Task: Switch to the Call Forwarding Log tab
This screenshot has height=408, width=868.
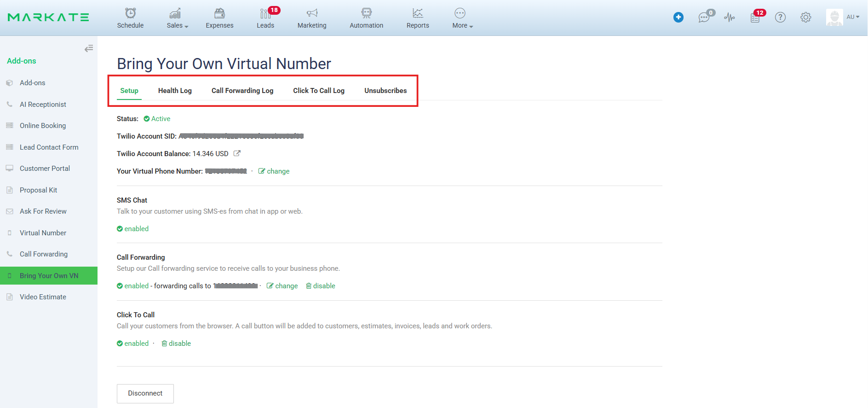Action: 242,91
